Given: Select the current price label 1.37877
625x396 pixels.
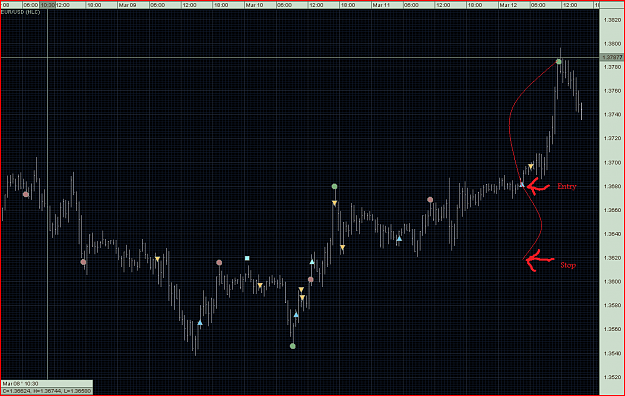Looking at the screenshot, I should coord(612,57).
